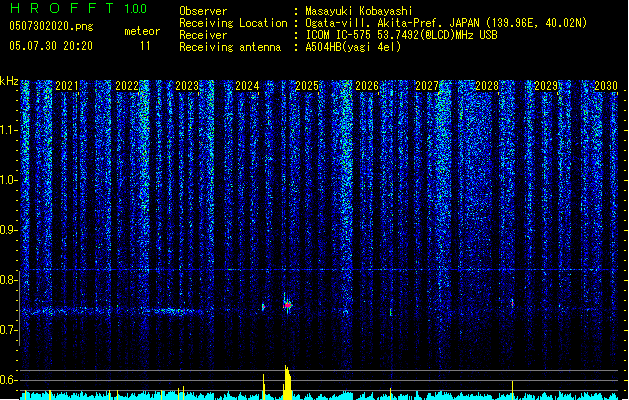Image resolution: width=629 pixels, height=400 pixels.
Task: Click the 0.7 kHz frequency axis label
Action: coord(8,330)
